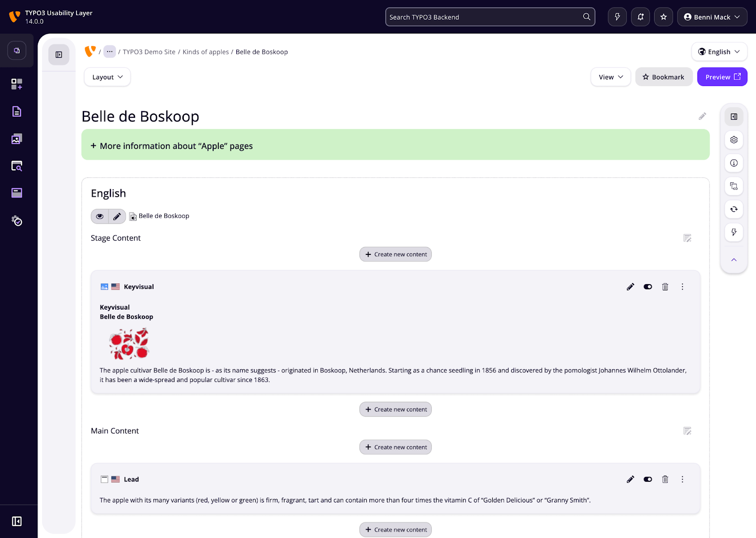Viewport: 756px width, 538px height.
Task: Toggle visibility of the Keyvisual element
Action: 648,287
